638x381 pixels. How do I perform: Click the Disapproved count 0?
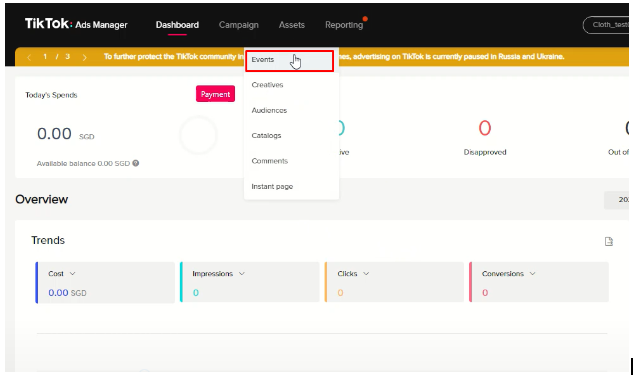485,128
